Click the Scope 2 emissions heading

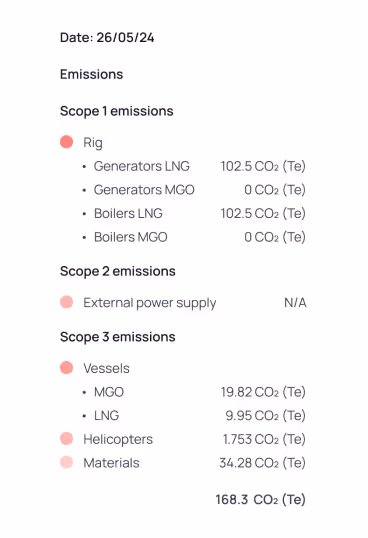(118, 271)
